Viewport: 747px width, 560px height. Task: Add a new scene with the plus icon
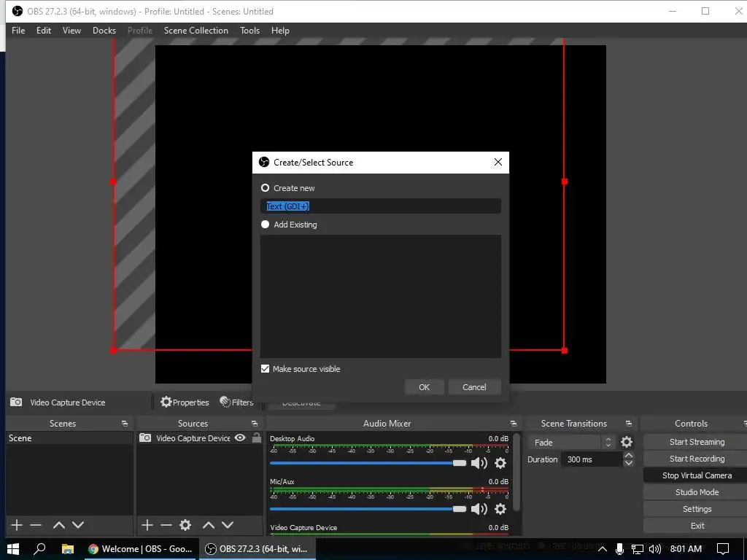17,525
